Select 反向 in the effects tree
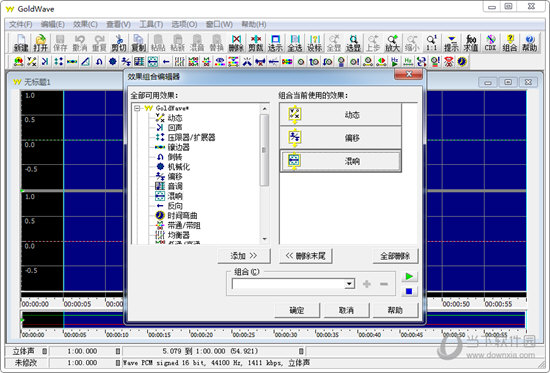 coord(175,206)
